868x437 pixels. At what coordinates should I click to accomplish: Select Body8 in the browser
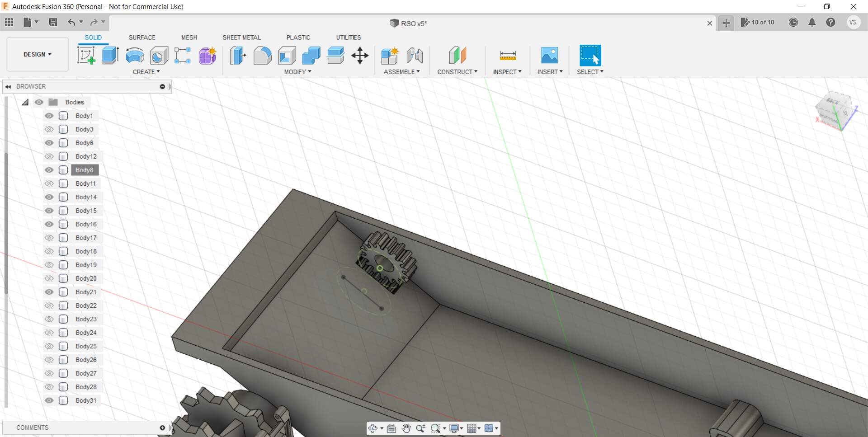click(x=85, y=170)
